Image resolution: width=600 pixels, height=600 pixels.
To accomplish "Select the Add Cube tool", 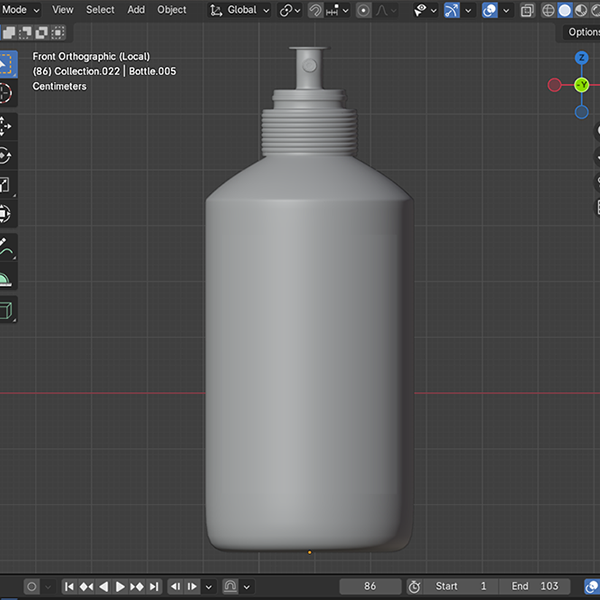I will coord(5,310).
